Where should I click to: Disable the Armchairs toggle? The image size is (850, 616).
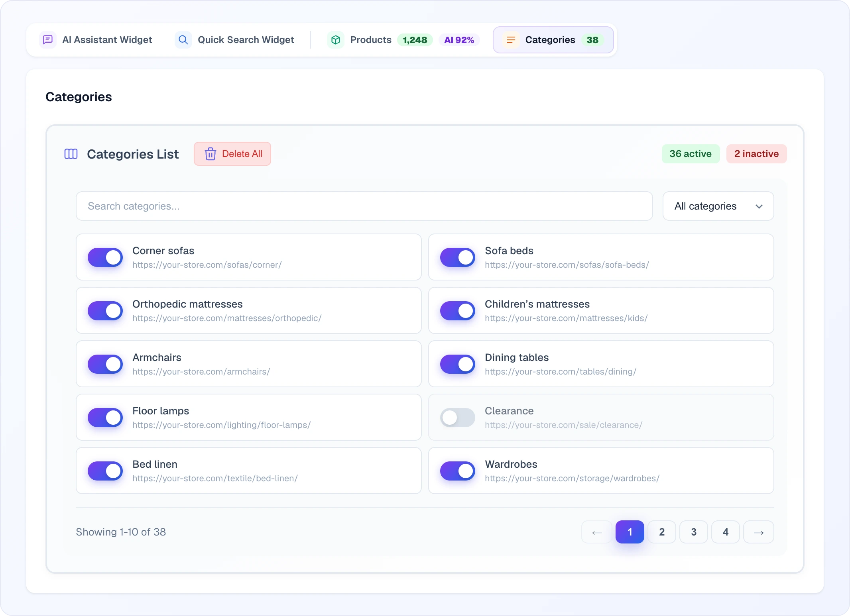click(105, 364)
